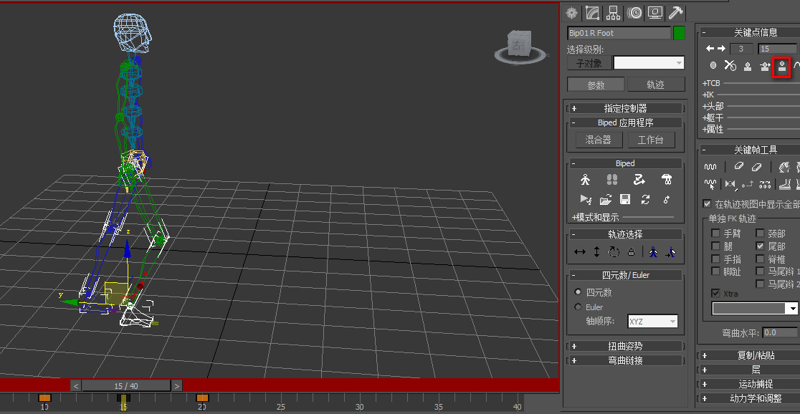Toggle Biped Footstep Mode icon
802x416 pixels.
[x=612, y=180]
